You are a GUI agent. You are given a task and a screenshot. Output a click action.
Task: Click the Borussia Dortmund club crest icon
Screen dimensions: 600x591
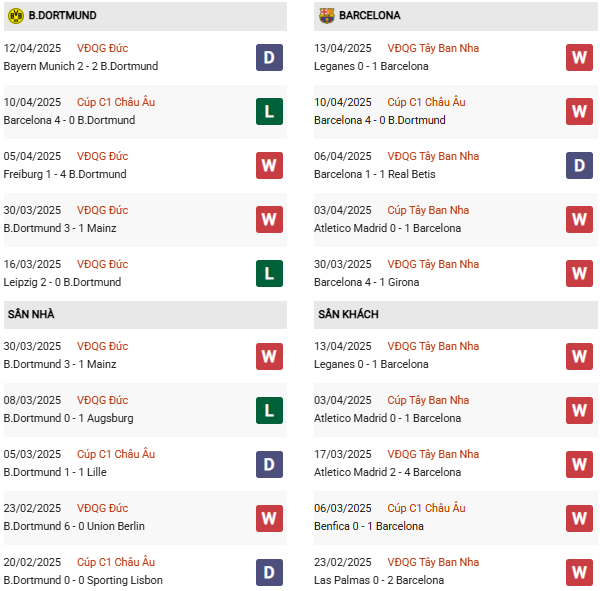tap(14, 15)
